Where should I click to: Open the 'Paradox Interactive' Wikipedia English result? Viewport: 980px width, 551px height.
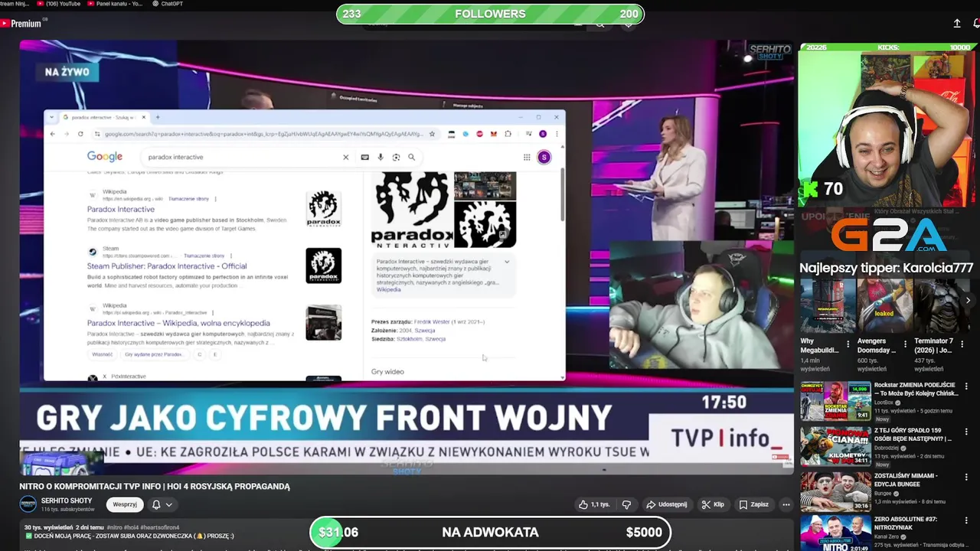click(121, 209)
